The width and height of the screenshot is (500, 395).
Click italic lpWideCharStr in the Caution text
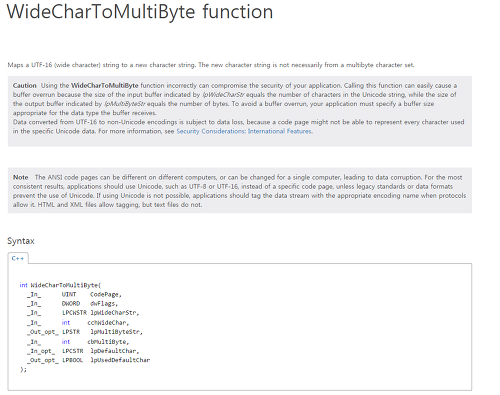click(223, 95)
